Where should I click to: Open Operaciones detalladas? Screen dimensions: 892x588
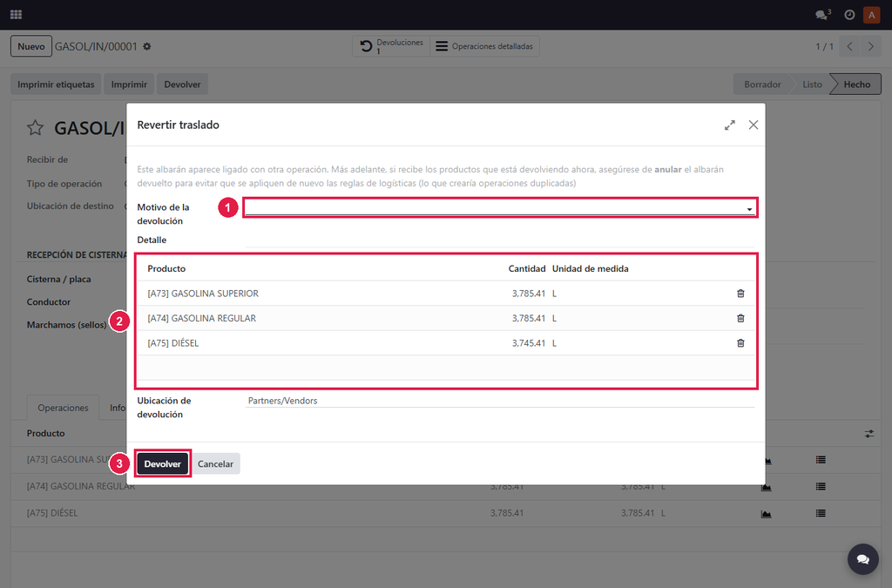tap(484, 47)
